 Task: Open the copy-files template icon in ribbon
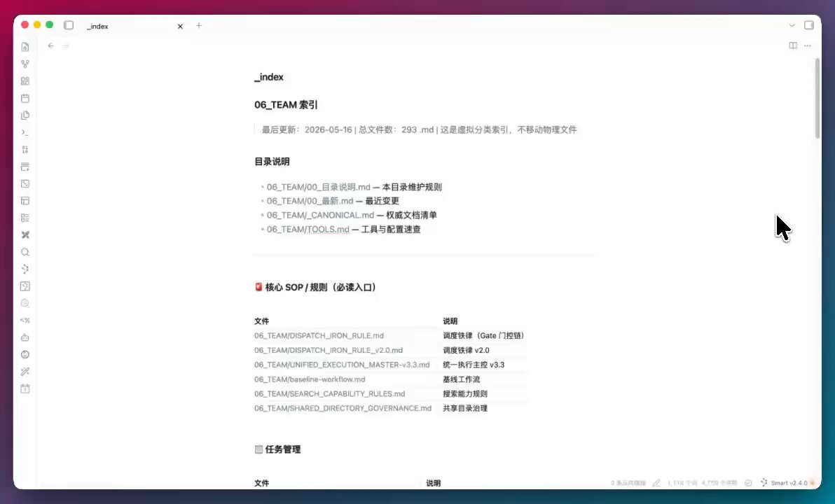[25, 115]
